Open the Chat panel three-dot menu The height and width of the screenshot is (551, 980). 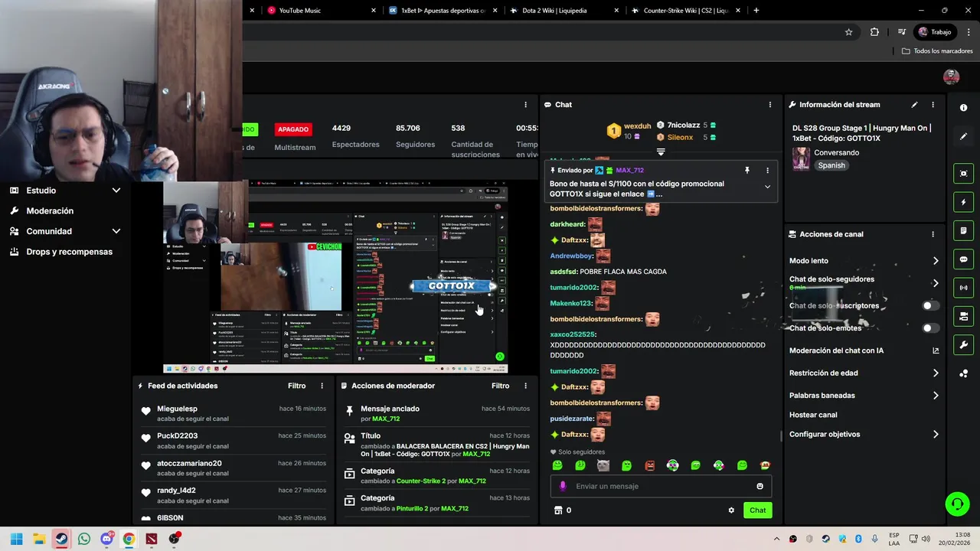(770, 105)
